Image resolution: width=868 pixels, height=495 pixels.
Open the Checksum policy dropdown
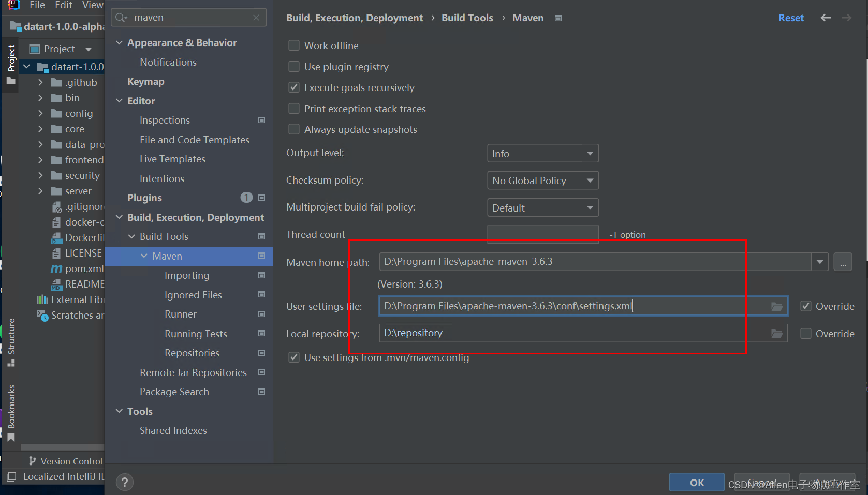[543, 181]
